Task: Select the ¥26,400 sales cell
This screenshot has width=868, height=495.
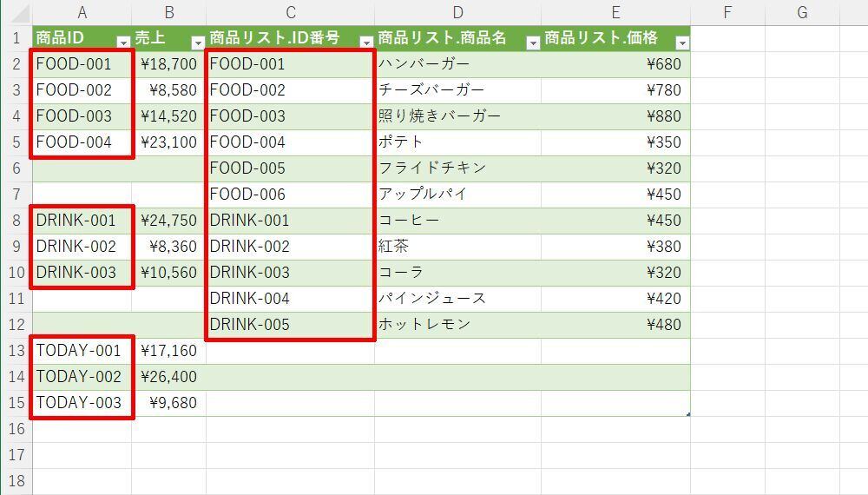Action: [x=169, y=377]
